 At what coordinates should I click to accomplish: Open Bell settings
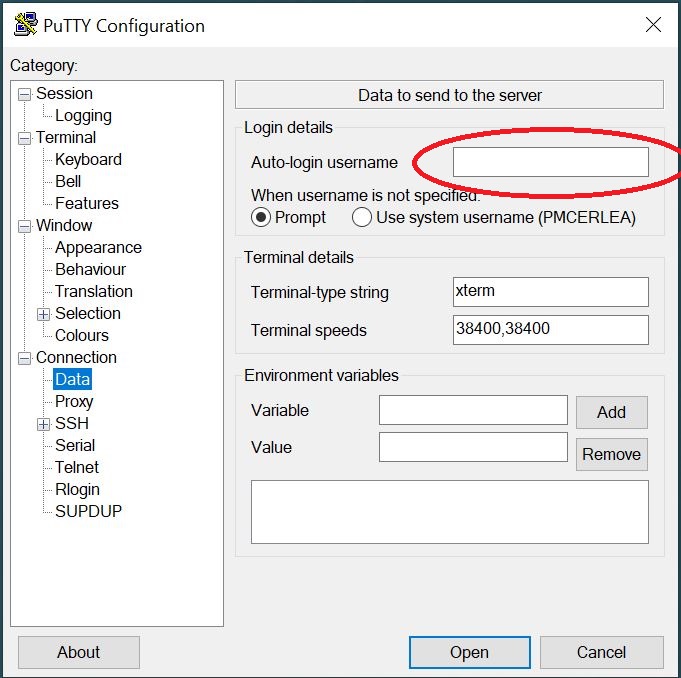[x=68, y=181]
